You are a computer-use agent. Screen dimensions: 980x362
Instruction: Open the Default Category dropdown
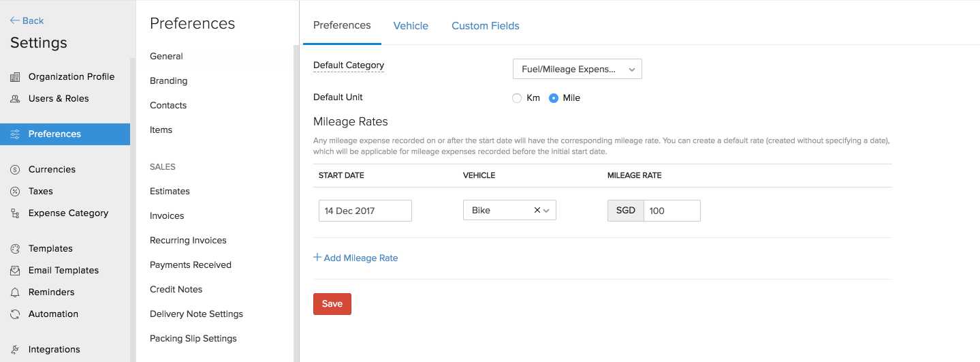577,70
